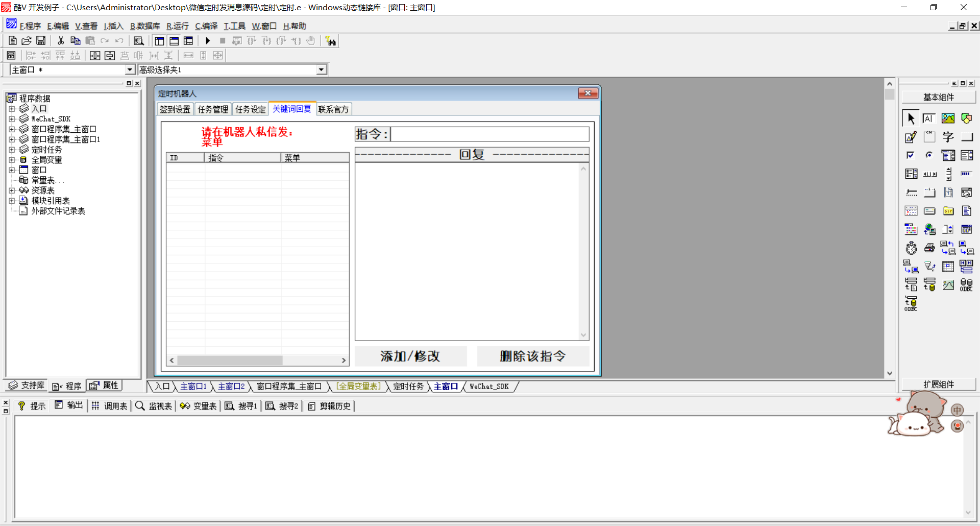
Task: Click the Cut scissors toolbar icon
Action: (x=61, y=41)
